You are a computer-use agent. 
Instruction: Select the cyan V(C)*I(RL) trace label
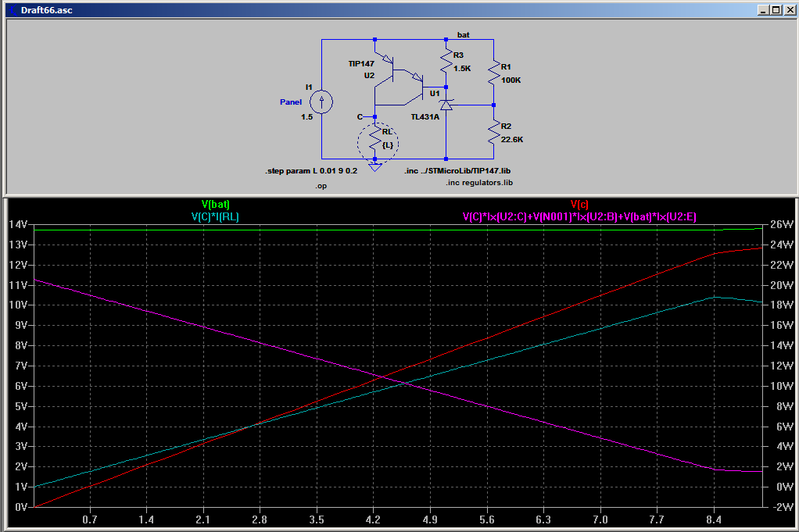(x=215, y=217)
